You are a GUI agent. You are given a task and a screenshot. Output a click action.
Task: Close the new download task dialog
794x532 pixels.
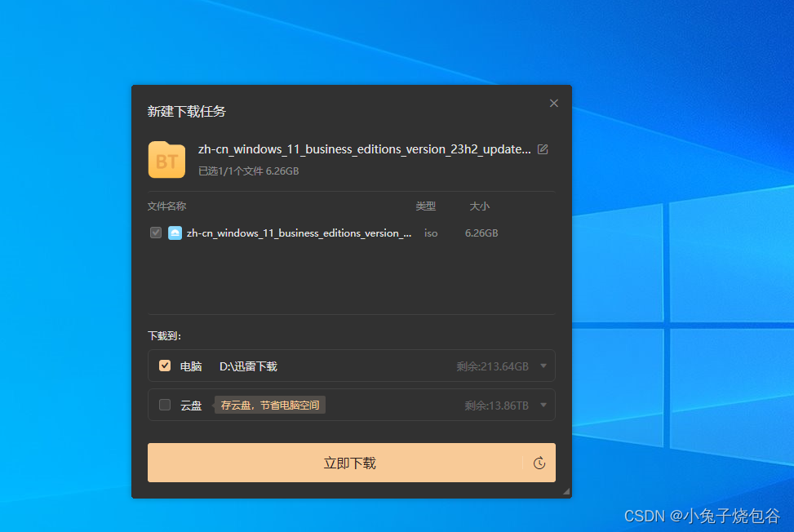[x=554, y=104]
